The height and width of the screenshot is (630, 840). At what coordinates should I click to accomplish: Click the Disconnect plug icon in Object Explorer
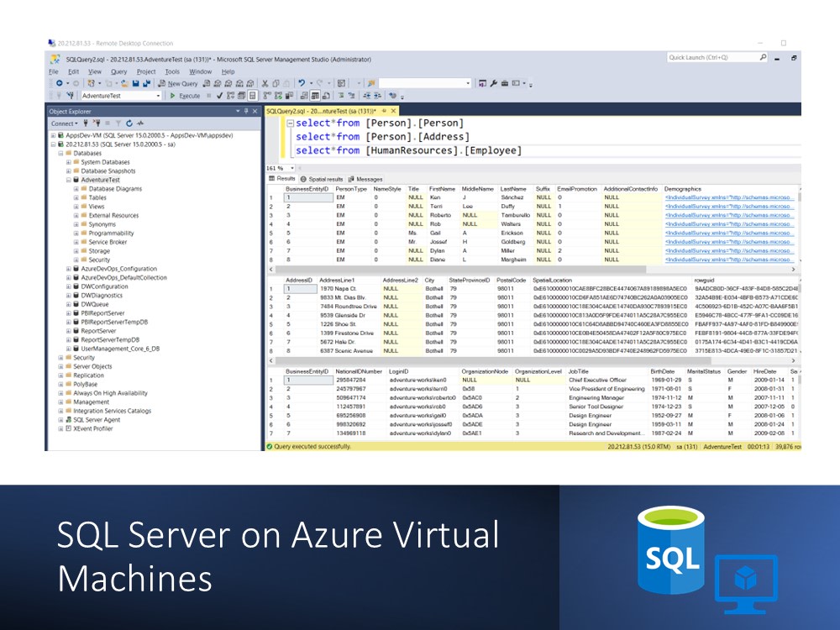(97, 123)
